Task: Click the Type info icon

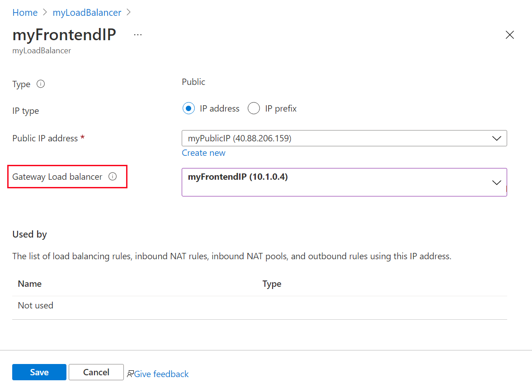Action: click(41, 84)
